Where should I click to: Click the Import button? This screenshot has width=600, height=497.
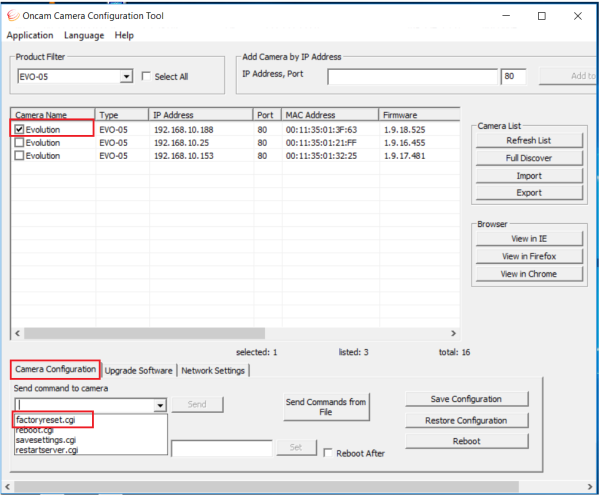529,176
